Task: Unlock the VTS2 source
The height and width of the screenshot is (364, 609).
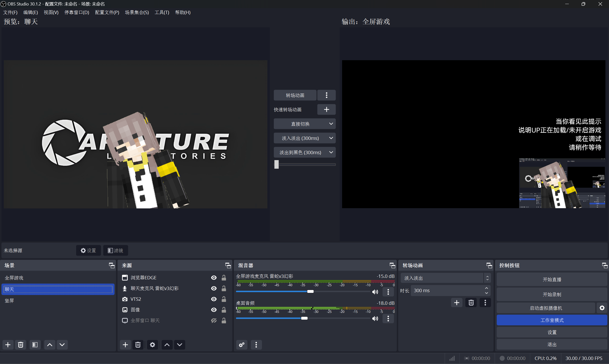Action: pos(224,299)
